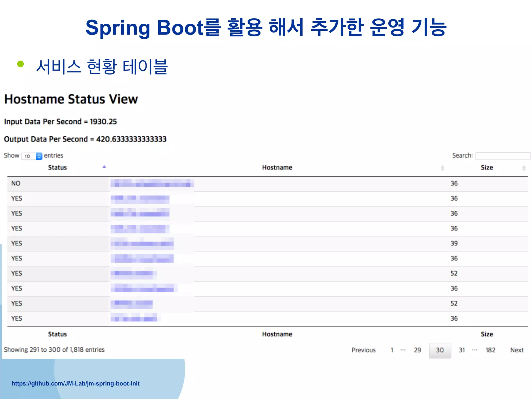Sort by the Hostname column header arrows
This screenshot has width=532, height=399.
coord(442,168)
